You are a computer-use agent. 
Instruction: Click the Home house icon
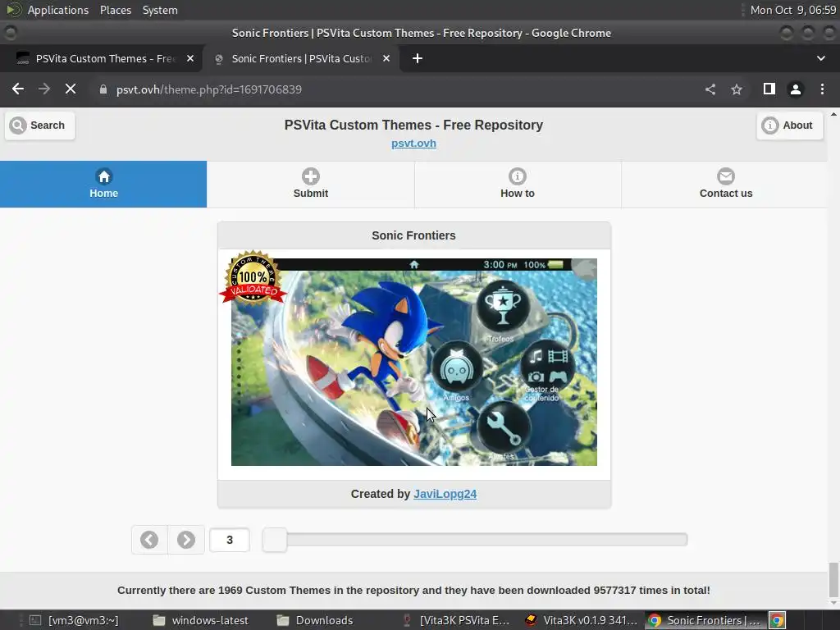[x=103, y=176]
